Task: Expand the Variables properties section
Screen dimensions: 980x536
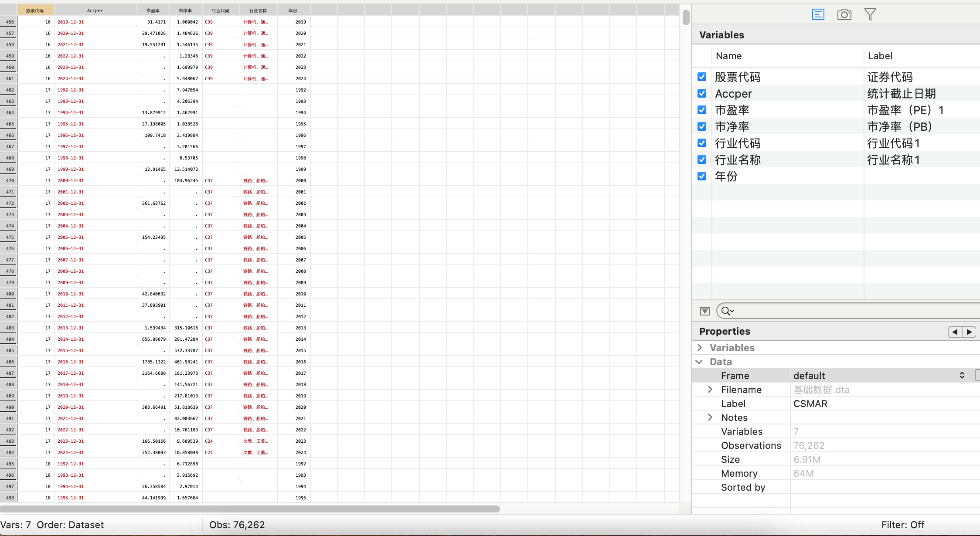Action: tap(700, 348)
